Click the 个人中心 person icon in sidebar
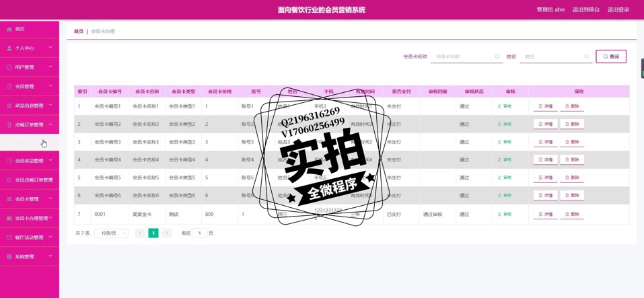The width and height of the screenshot is (644, 298). [9, 48]
